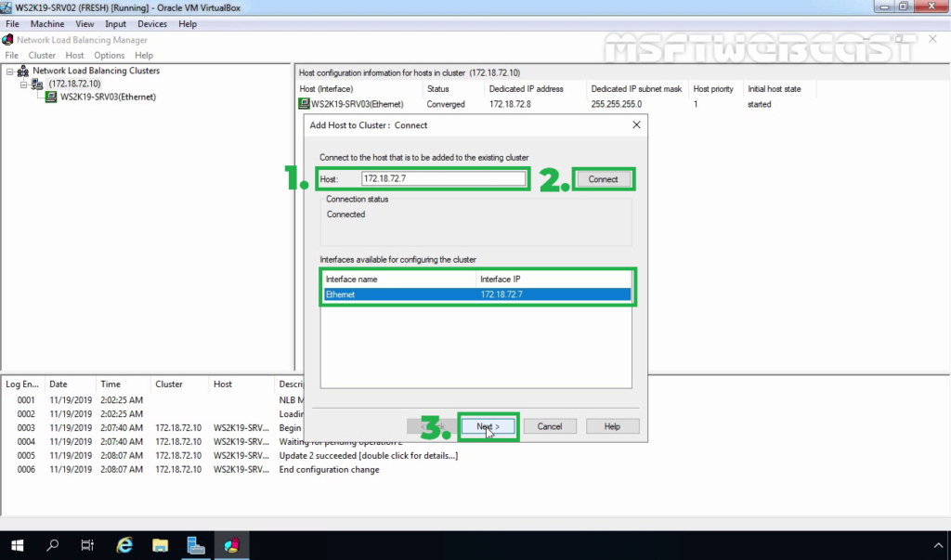This screenshot has height=560, width=951.
Task: Collapse the Network Load Balancing Clusters node
Action: [9, 72]
